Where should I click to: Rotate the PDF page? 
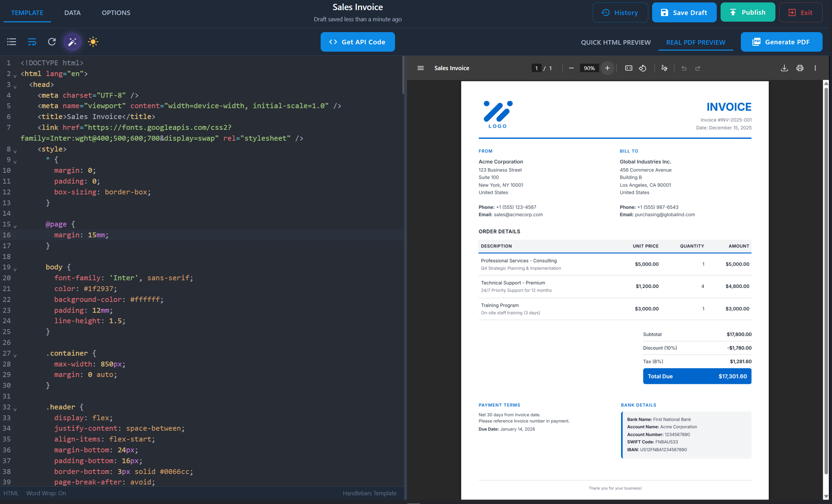point(643,68)
